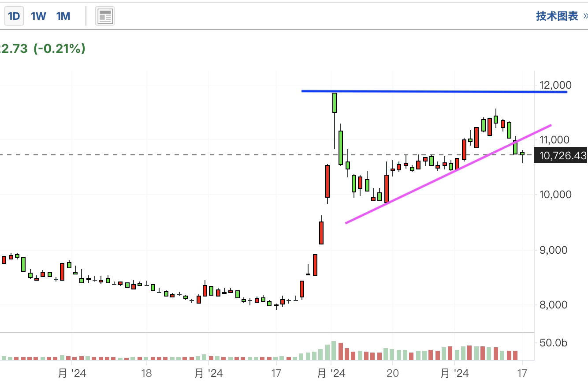Click the date label 18 on time axis
Image resolution: width=588 pixels, height=383 pixels.
(x=146, y=373)
